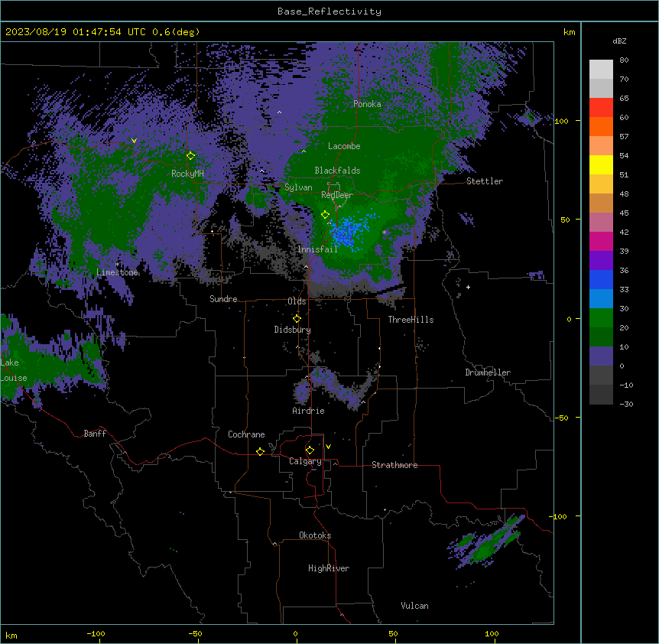Click the Base_Reflectivity title
Viewport: 659px width, 644px height.
pos(329,11)
